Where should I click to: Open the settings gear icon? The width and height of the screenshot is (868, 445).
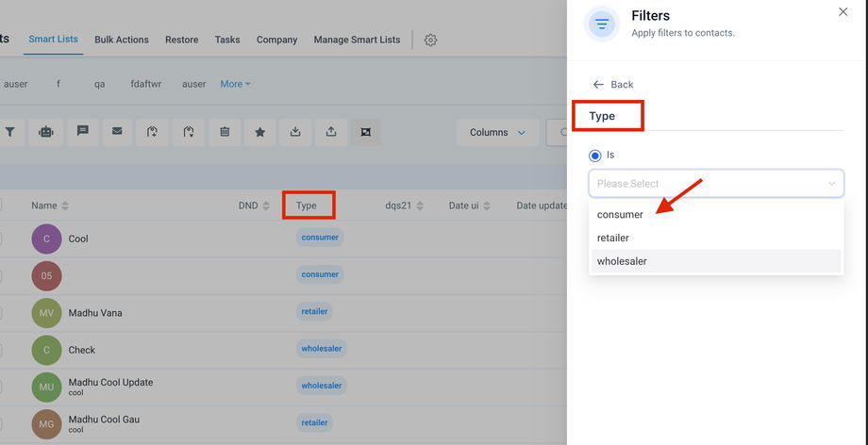431,40
